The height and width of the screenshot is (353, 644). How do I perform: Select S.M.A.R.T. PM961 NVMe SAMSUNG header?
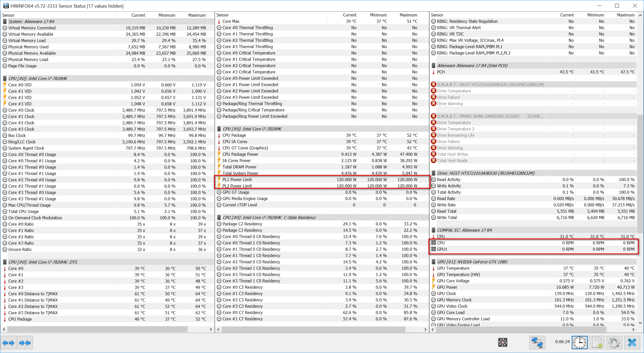click(x=534, y=116)
